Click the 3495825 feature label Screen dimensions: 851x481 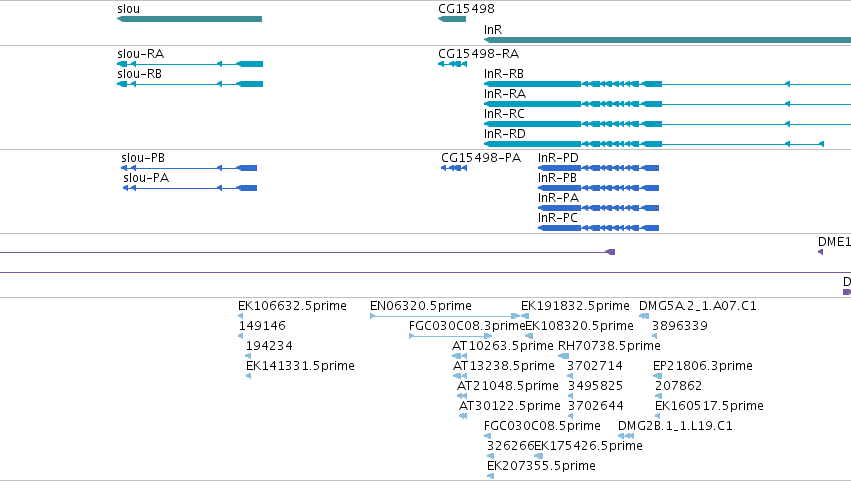pyautogui.click(x=595, y=387)
